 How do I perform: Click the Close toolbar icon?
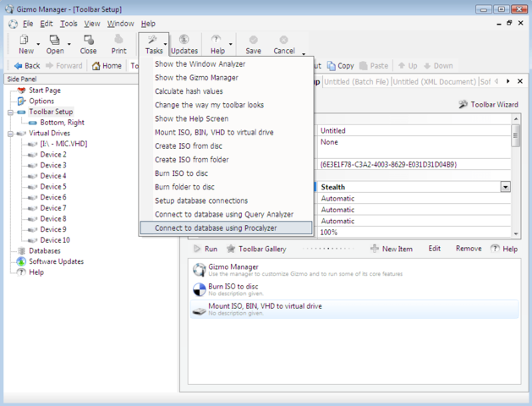89,40
